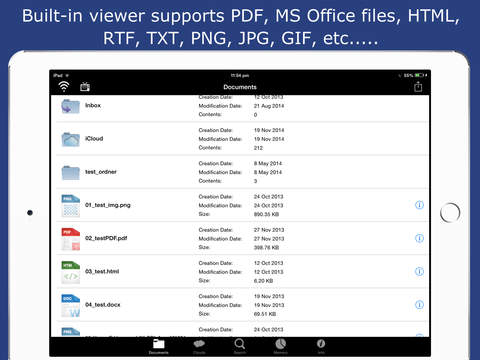Show info for 04_test.docx
The image size is (480, 360).
(419, 305)
